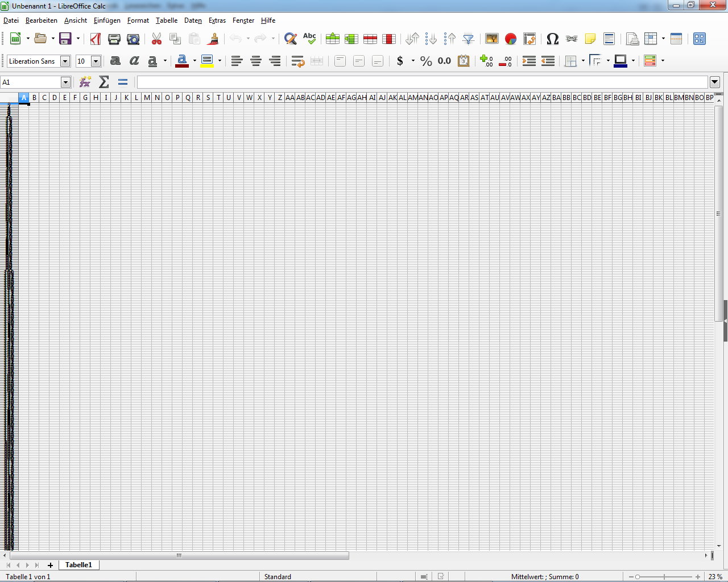Open the background color dropdown arrow
Image resolution: width=728 pixels, height=582 pixels.
pyautogui.click(x=220, y=61)
